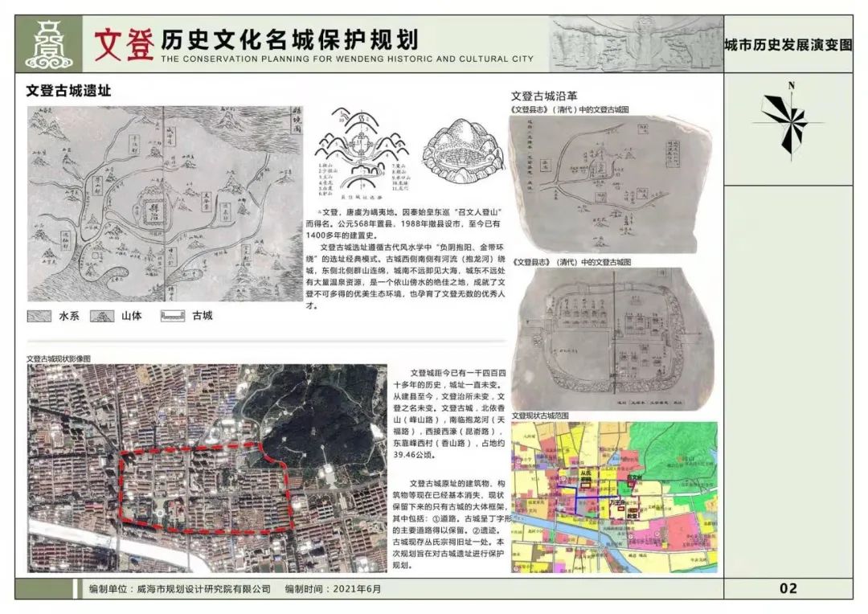Screen dimensions: 868x614
Task: Open the large ancient county territory map
Action: click(165, 204)
